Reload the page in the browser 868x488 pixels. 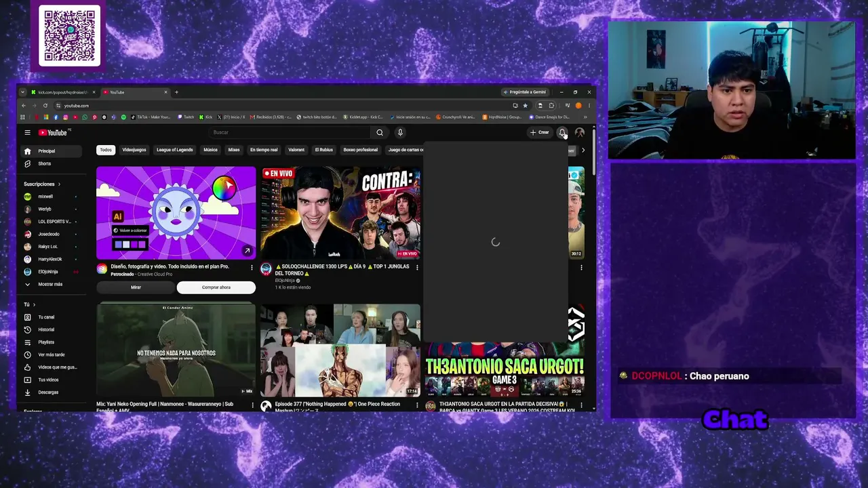[x=45, y=106]
